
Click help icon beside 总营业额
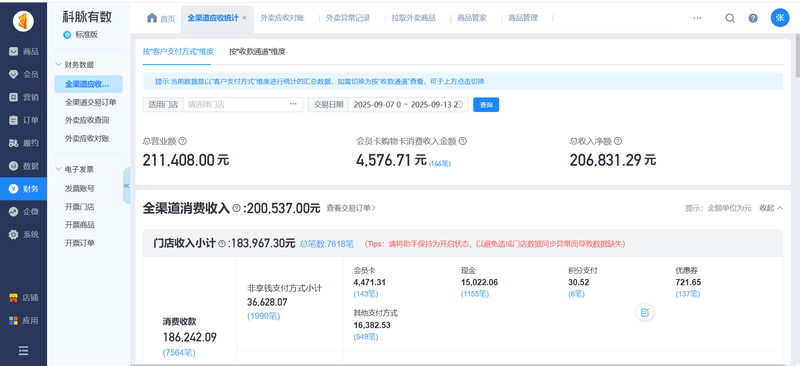(x=183, y=141)
